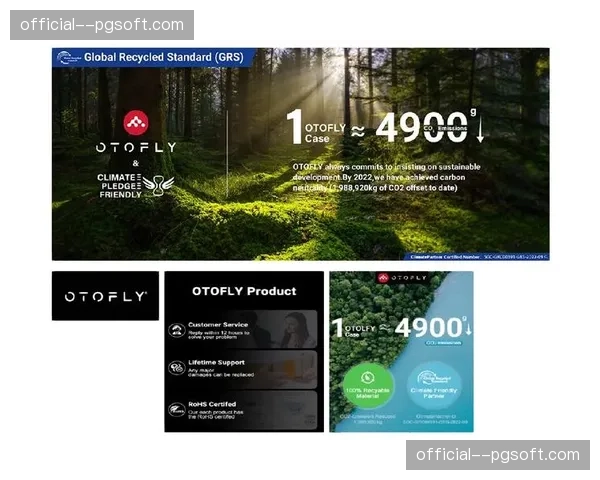Viewport: 600px width, 480px height.
Task: Click the 4900 figure on the aerial forest image
Action: [429, 328]
